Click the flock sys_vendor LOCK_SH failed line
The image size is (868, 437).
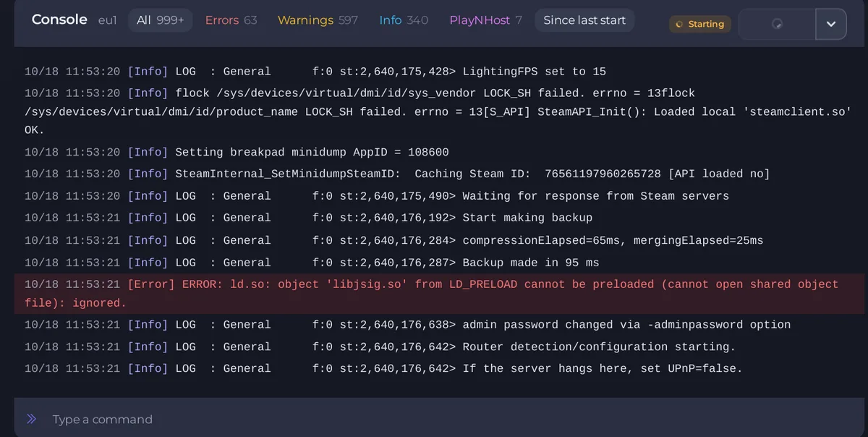tap(438, 111)
